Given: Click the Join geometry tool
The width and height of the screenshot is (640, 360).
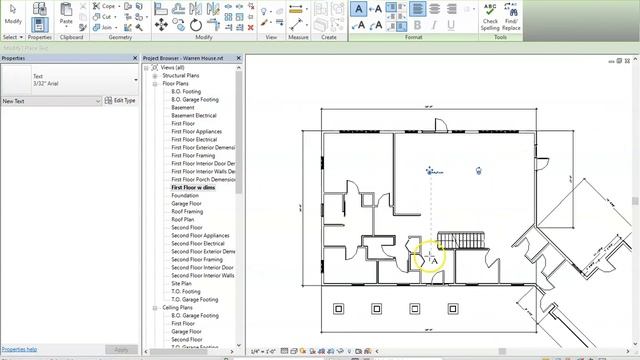Looking at the screenshot, I should 102,27.
